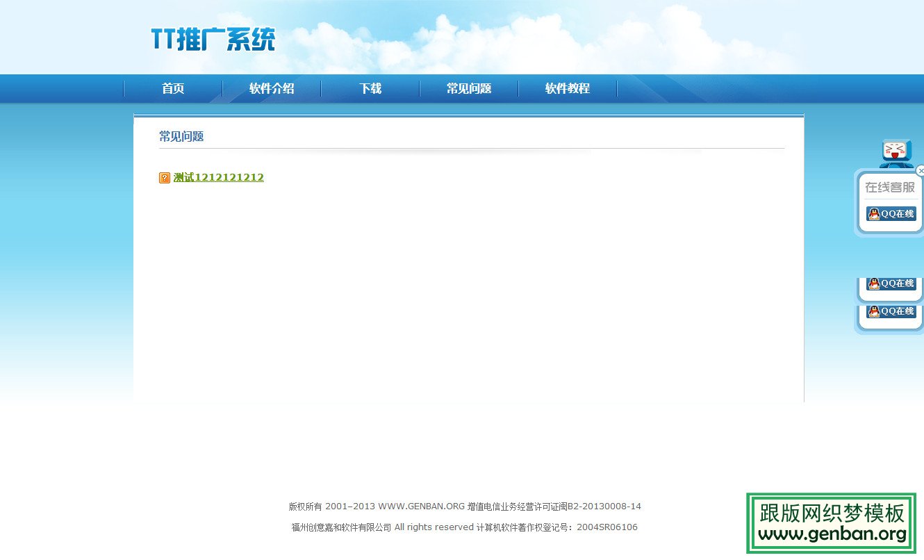924x560 pixels.
Task: Click the orange question mark icon beside 测试1212121212
Action: pyautogui.click(x=164, y=177)
